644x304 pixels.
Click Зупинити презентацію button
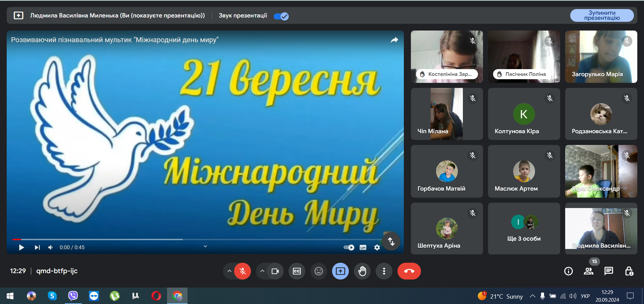[x=602, y=15]
